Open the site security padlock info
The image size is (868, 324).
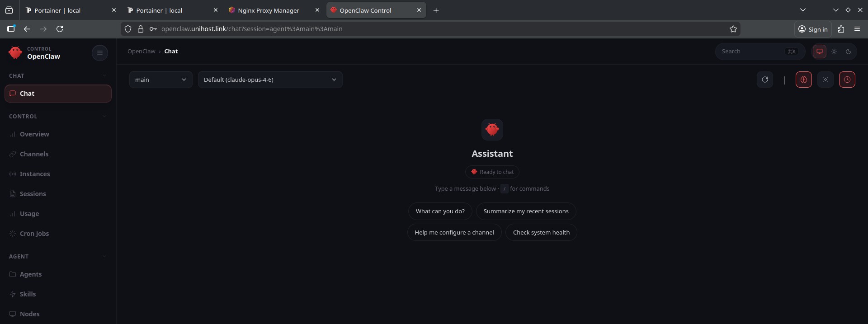pyautogui.click(x=141, y=29)
